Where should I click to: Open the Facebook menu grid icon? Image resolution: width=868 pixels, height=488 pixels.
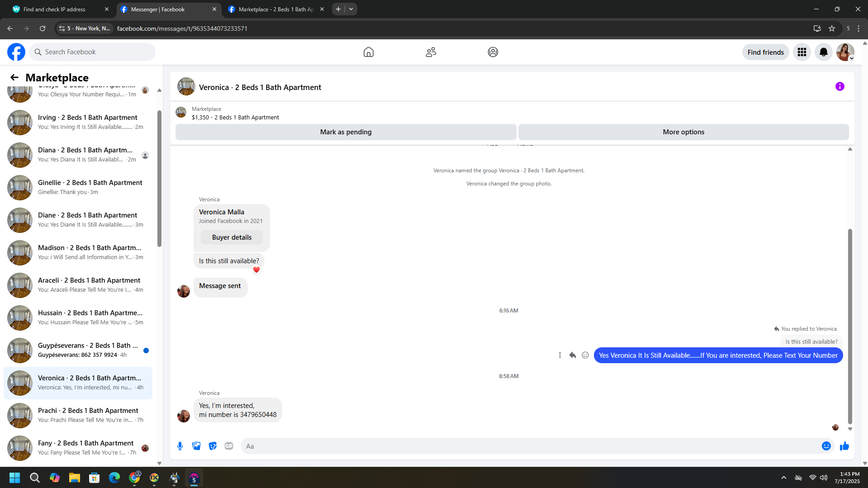(802, 52)
